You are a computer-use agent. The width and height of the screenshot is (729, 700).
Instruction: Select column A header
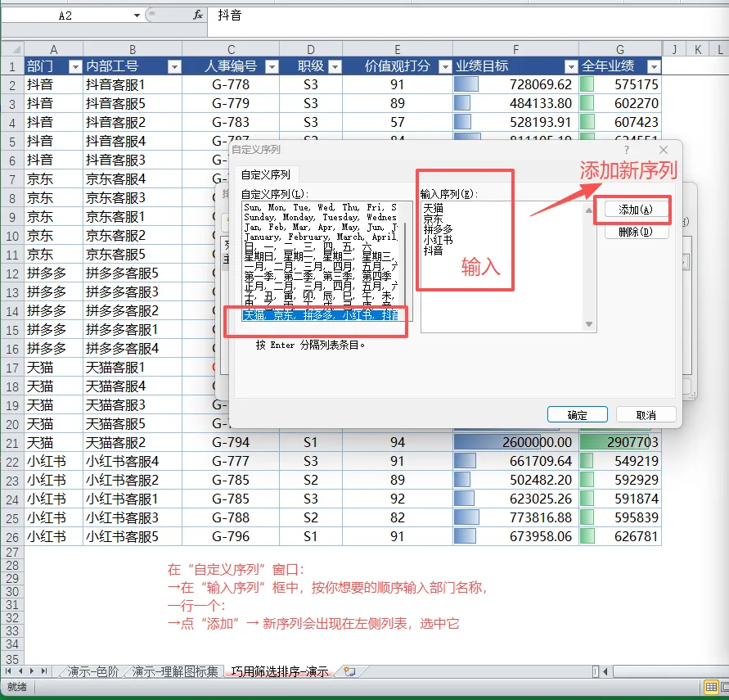tap(53, 49)
